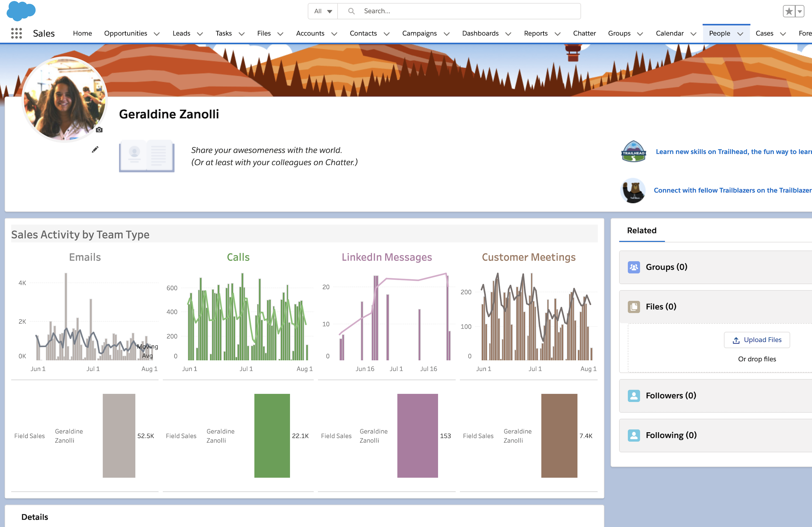
Task: Click the Following icon in Related panel
Action: 634,435
